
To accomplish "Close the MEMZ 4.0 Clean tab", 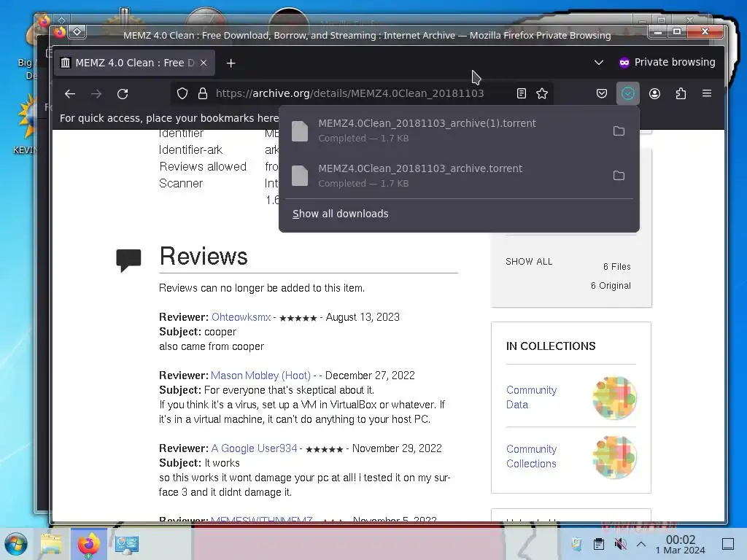I will [204, 63].
